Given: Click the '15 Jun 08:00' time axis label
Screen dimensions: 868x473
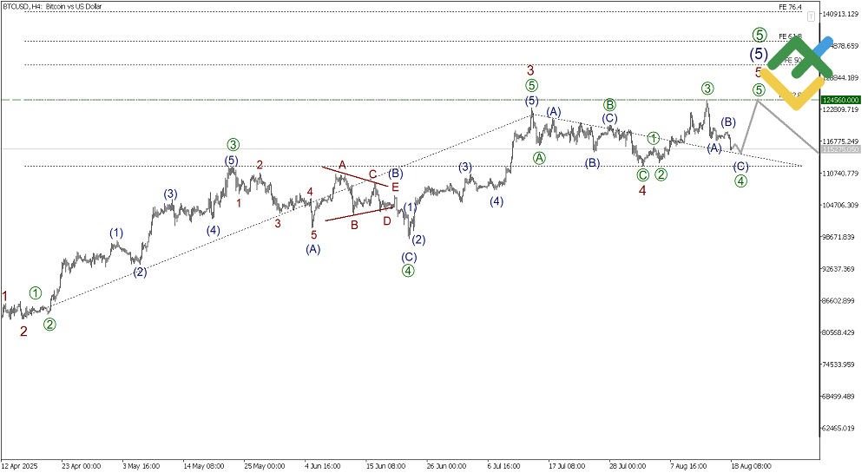Looking at the screenshot, I should (x=385, y=466).
